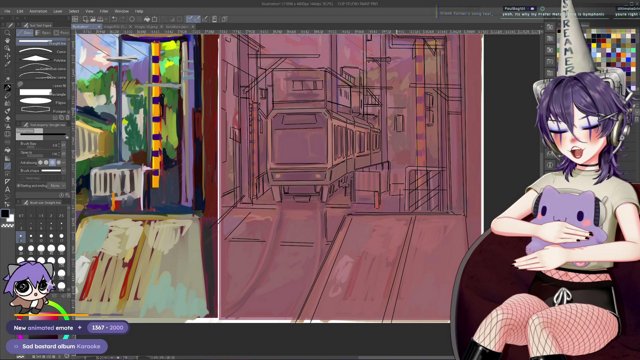Click the black main color swatch
Viewport: 640px width, 360px height.
[4, 213]
